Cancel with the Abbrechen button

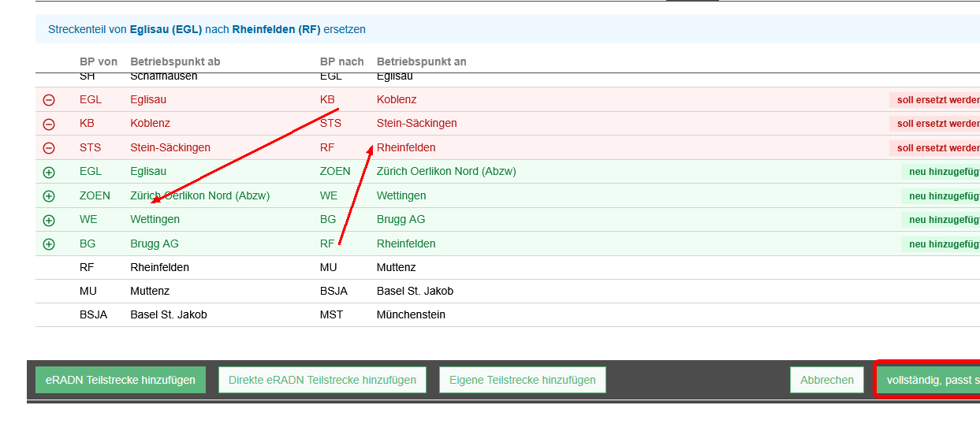[826, 380]
